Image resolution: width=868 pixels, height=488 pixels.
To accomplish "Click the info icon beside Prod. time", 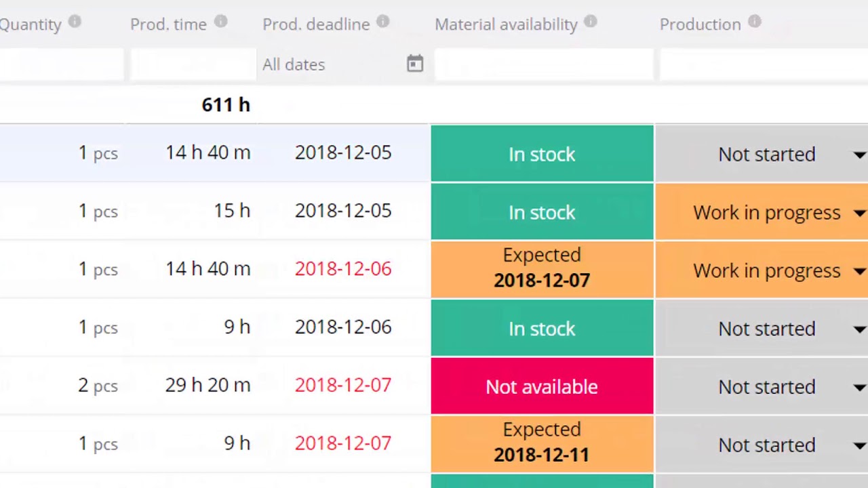I will (x=220, y=22).
